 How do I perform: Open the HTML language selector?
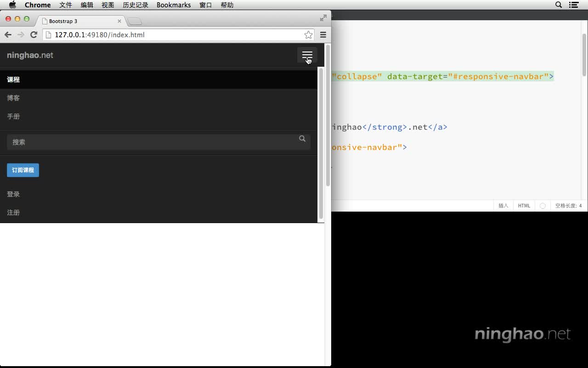pos(524,206)
